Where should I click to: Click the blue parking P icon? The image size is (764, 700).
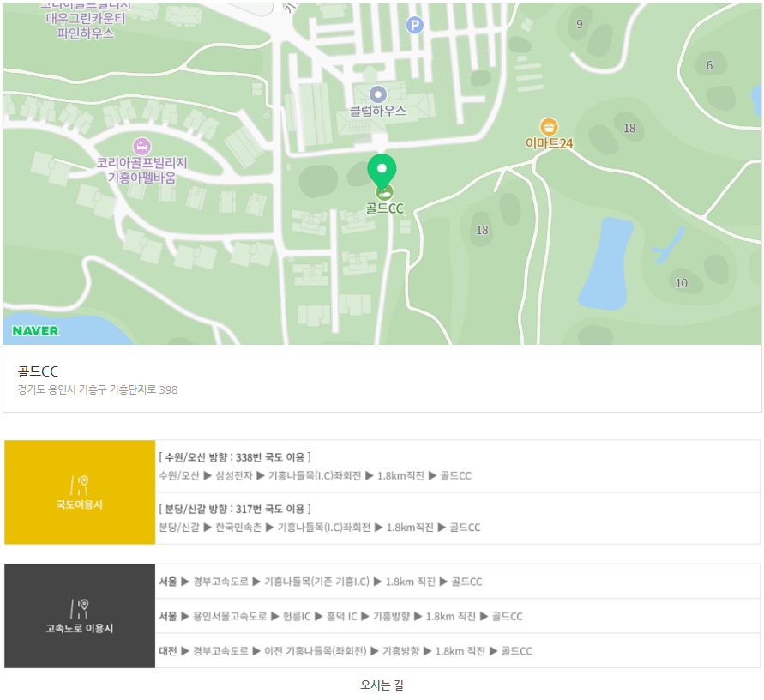point(414,26)
